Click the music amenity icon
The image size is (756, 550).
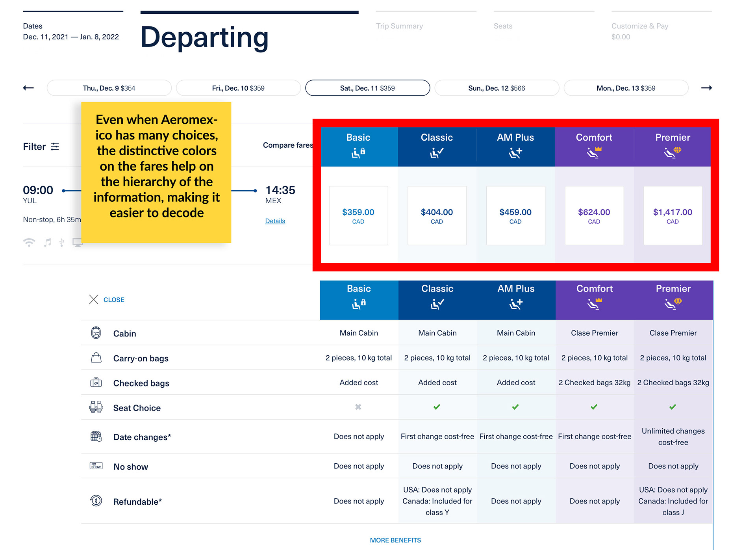click(48, 242)
